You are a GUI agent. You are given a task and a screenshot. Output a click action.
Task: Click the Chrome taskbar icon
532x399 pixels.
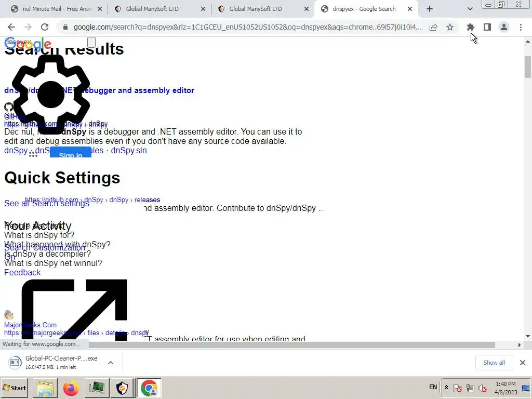click(x=149, y=388)
